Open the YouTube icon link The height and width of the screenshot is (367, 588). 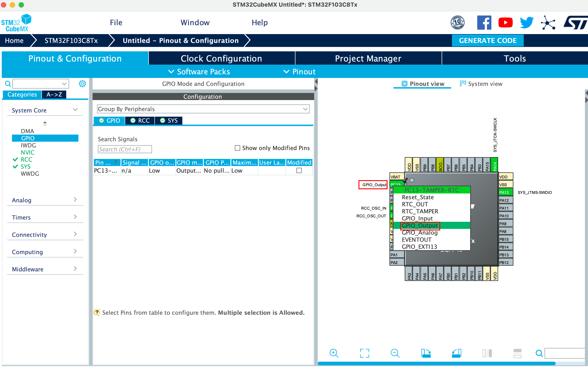tap(505, 23)
